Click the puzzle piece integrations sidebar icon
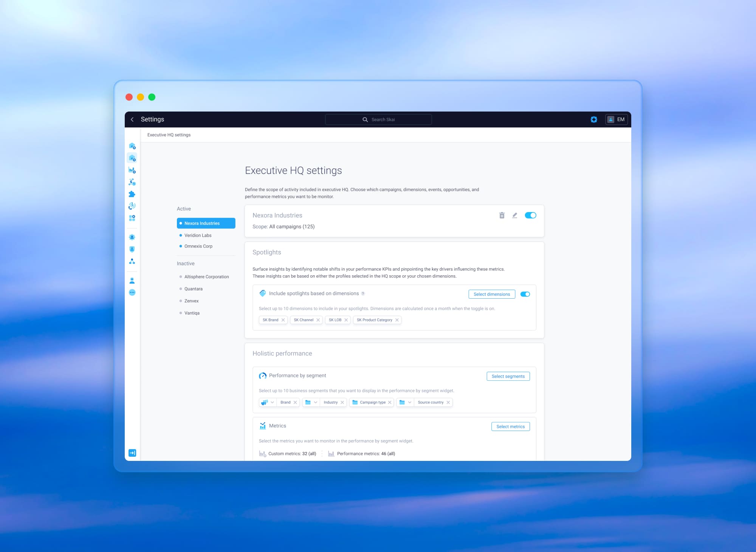756x552 pixels. pos(132,194)
